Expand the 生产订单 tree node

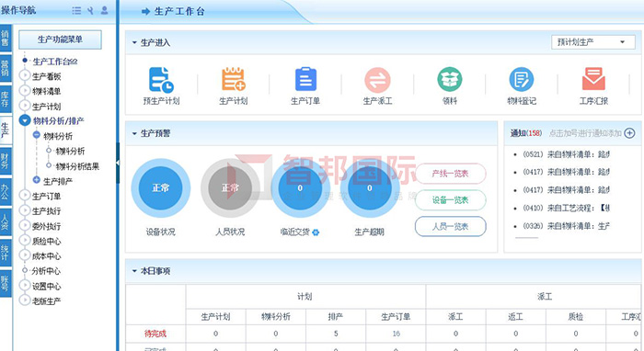tap(25, 195)
